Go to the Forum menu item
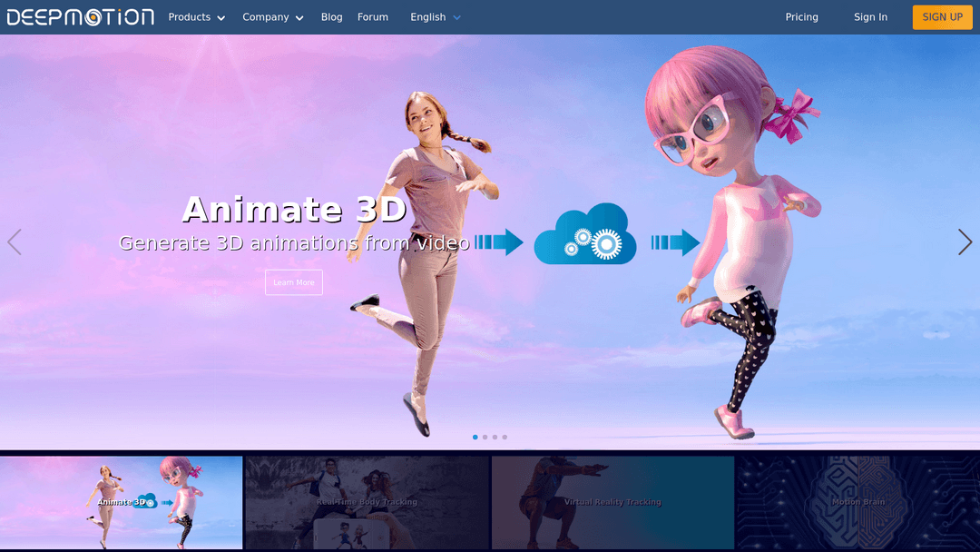 [372, 16]
